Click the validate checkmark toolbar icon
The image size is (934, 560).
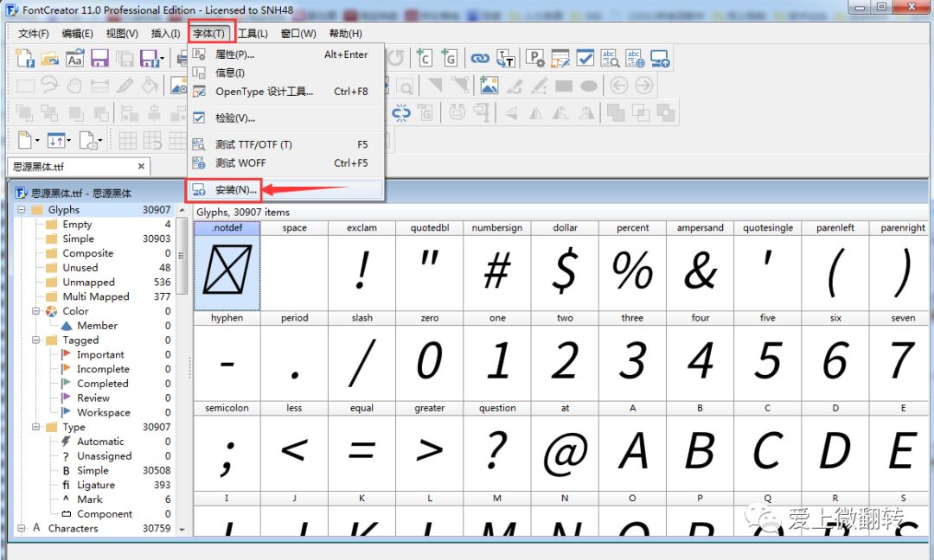tap(585, 58)
